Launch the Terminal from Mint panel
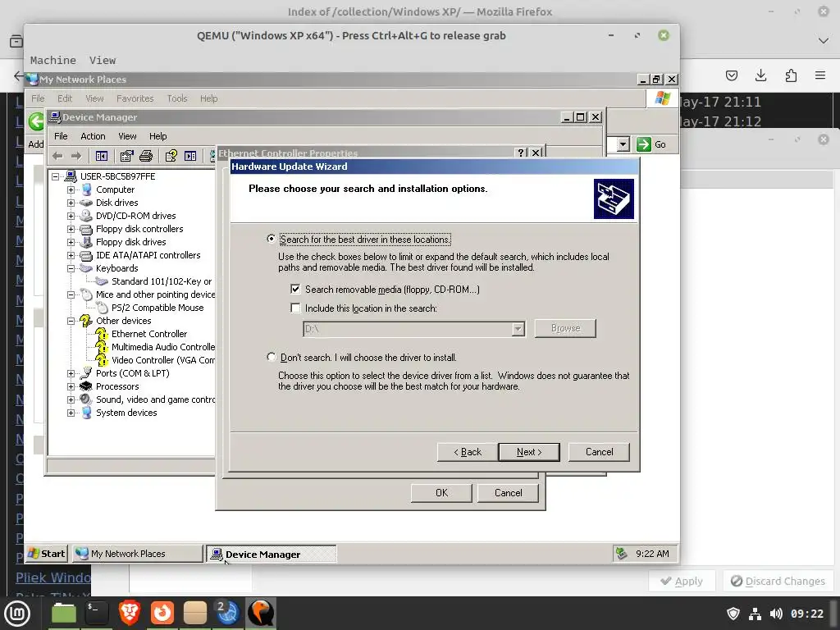This screenshot has width=840, height=630. (97, 613)
